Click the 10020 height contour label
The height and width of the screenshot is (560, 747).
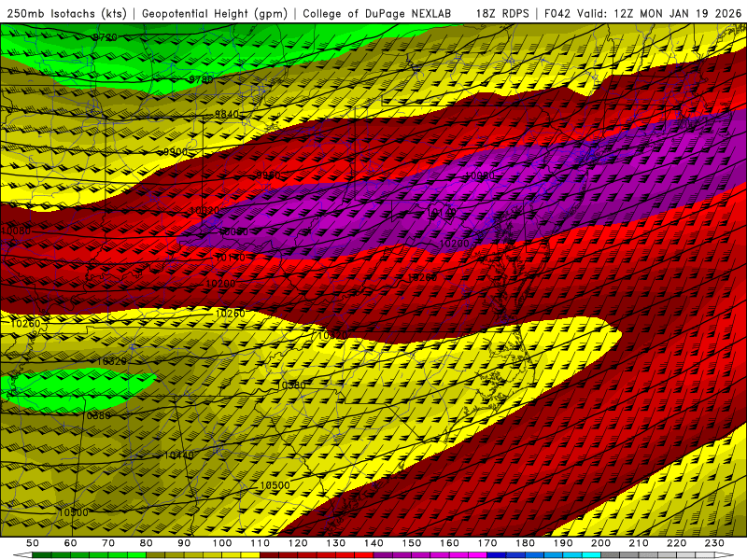click(204, 210)
